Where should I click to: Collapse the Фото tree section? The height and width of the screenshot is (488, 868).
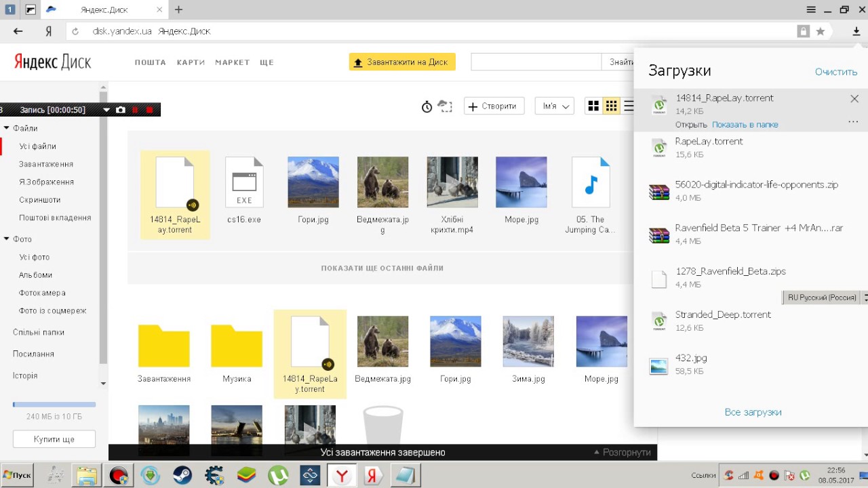pyautogui.click(x=6, y=239)
